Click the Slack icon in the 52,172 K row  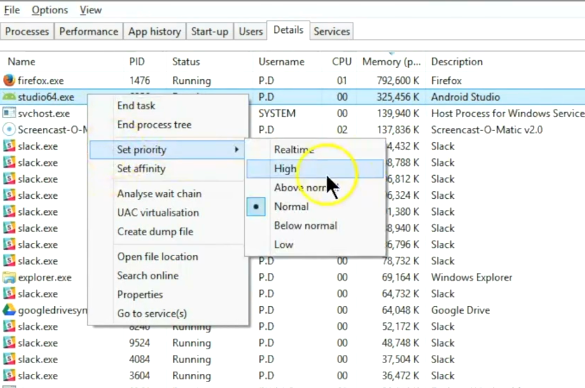click(9, 326)
